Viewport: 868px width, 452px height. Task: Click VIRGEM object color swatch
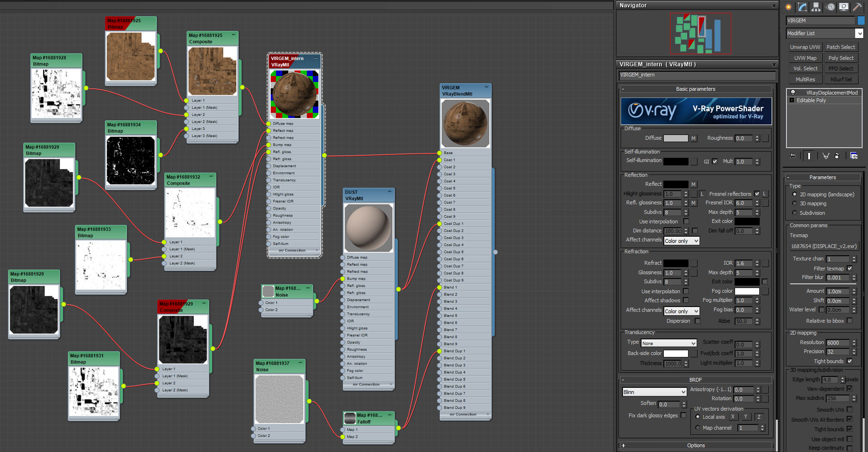(860, 20)
